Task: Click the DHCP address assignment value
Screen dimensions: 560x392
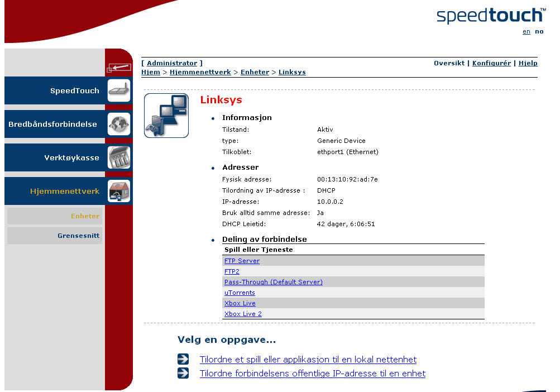Action: pyautogui.click(x=326, y=190)
